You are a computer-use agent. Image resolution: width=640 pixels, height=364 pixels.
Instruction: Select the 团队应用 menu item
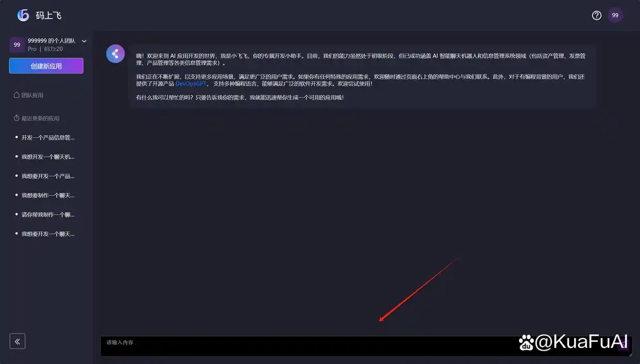32,95
